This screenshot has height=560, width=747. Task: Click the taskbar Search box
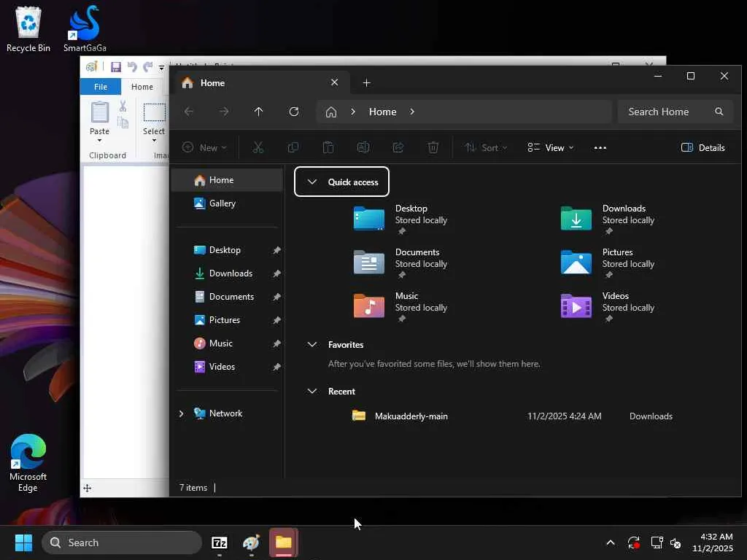click(122, 542)
